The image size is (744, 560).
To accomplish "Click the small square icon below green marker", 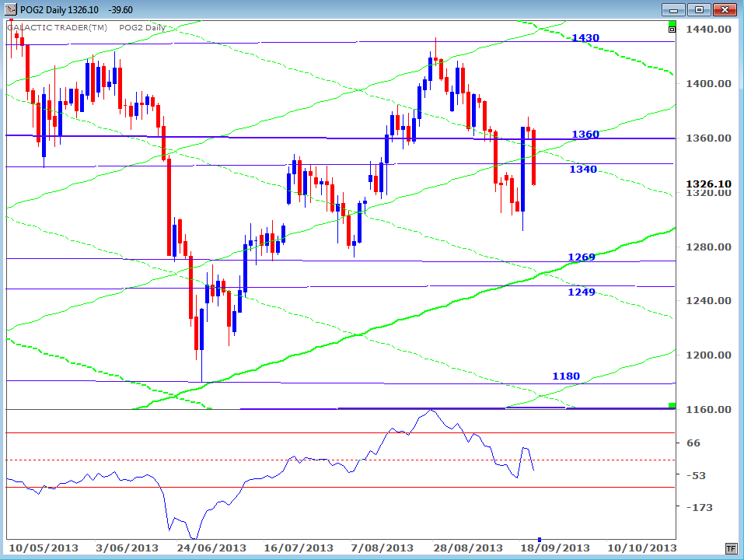I will (x=672, y=30).
